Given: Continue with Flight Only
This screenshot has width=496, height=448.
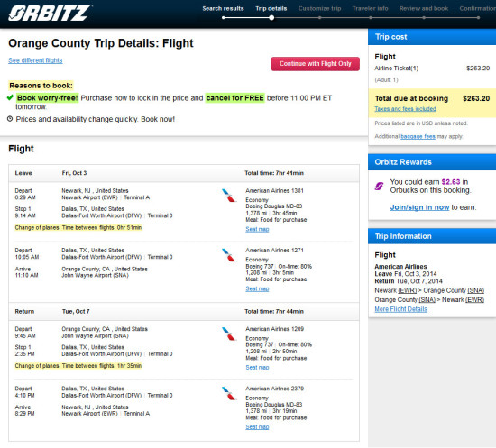Looking at the screenshot, I should pos(315,64).
